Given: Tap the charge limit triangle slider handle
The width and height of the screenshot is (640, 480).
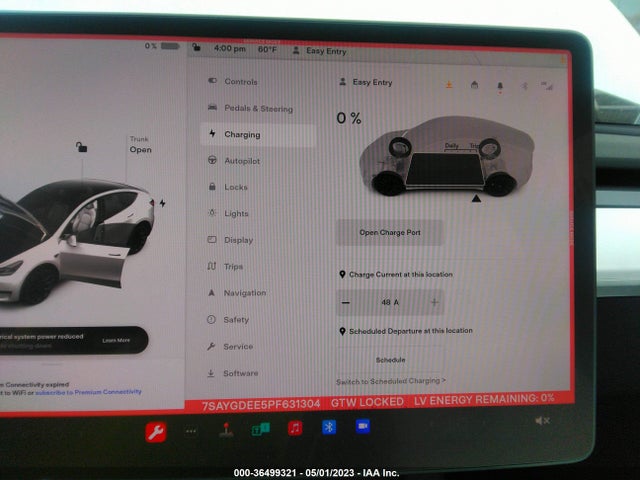Looking at the screenshot, I should [476, 199].
